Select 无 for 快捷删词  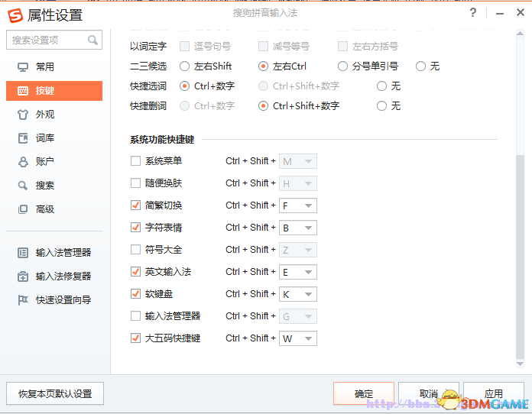tap(381, 106)
